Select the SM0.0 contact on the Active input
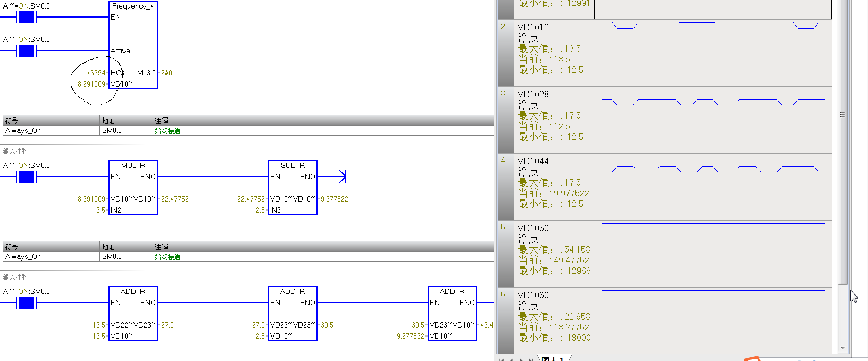This screenshot has width=868, height=361. 26,51
